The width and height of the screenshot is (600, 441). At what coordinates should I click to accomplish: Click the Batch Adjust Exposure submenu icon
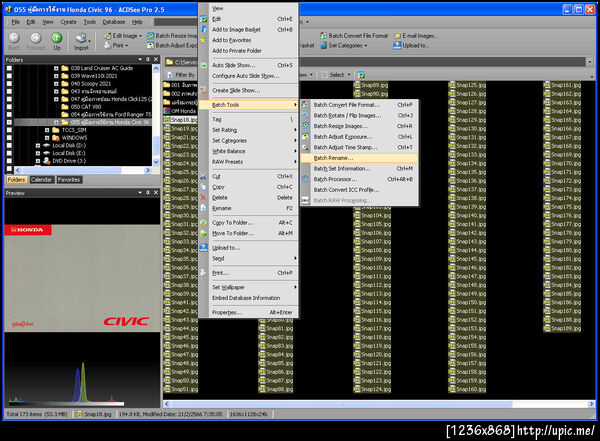(x=305, y=137)
